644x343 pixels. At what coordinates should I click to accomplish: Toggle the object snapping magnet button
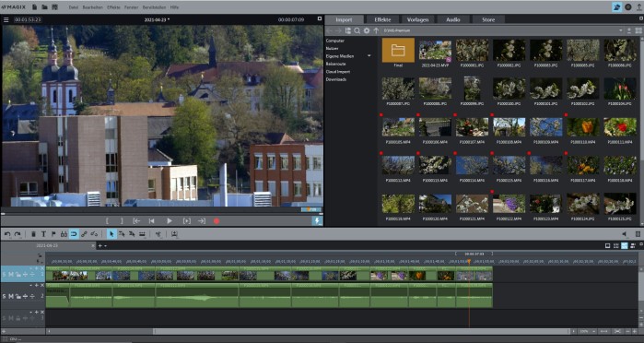click(74, 234)
